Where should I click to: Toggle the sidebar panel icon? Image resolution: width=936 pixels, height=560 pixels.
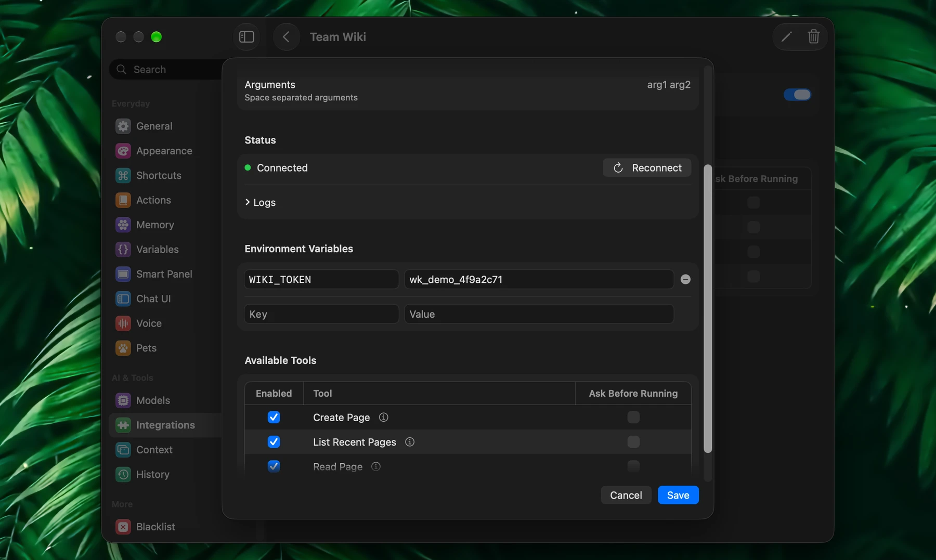coord(246,37)
